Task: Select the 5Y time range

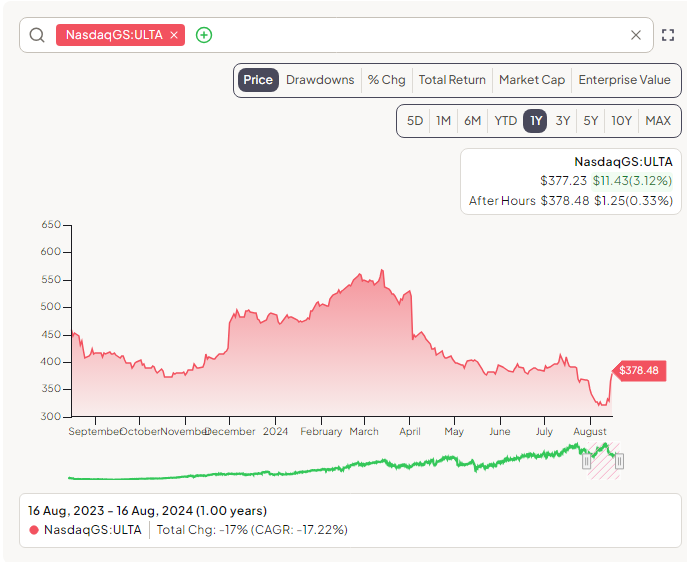Action: pyautogui.click(x=590, y=120)
